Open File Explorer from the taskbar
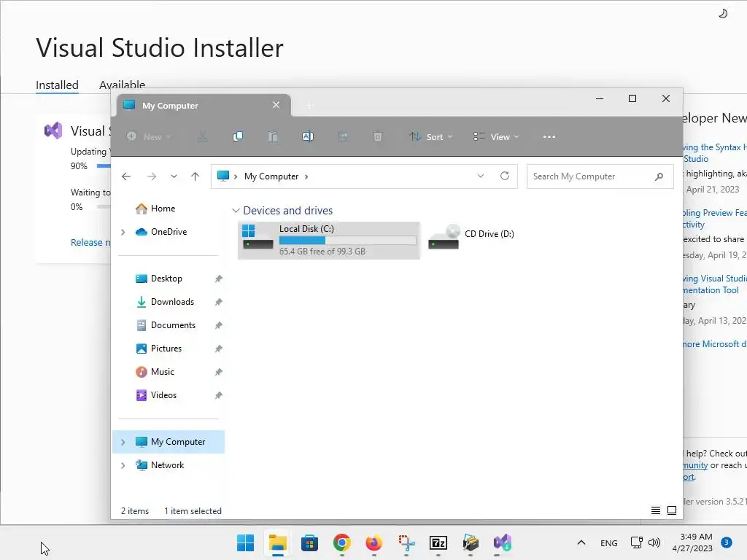 pos(278,542)
